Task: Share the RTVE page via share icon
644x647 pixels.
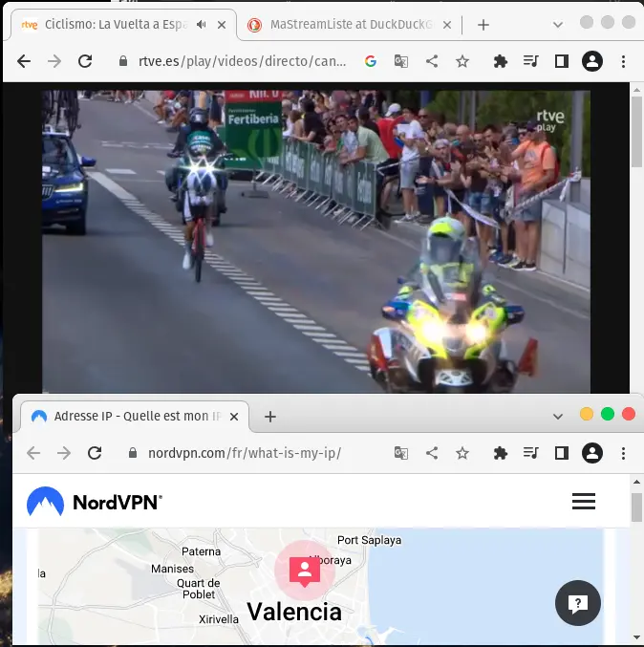Action: pyautogui.click(x=432, y=61)
